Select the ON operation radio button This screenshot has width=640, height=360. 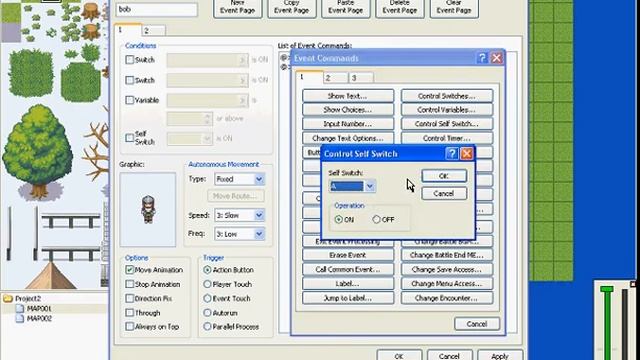click(x=338, y=220)
